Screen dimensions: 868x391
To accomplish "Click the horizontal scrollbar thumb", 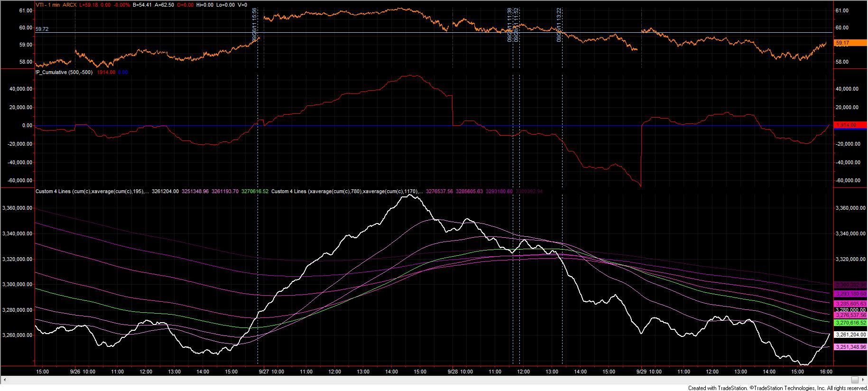I will coord(855,380).
